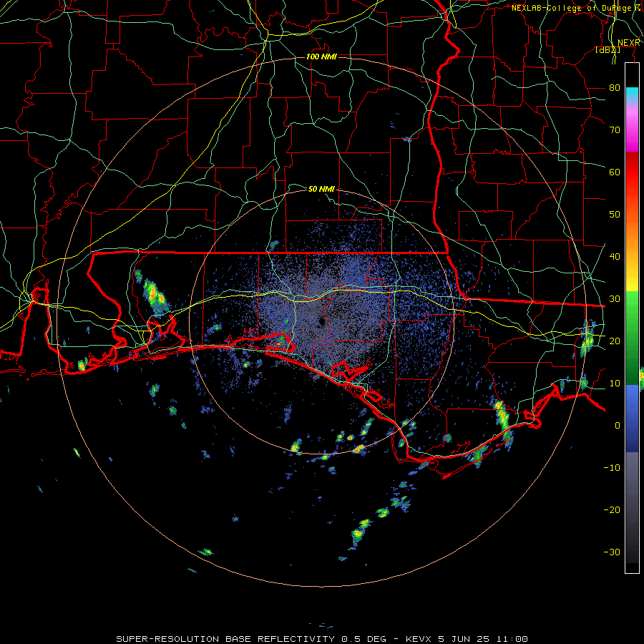The image size is (644, 644).
Task: Click the green band of the reflectivity color bar
Action: coord(632,338)
